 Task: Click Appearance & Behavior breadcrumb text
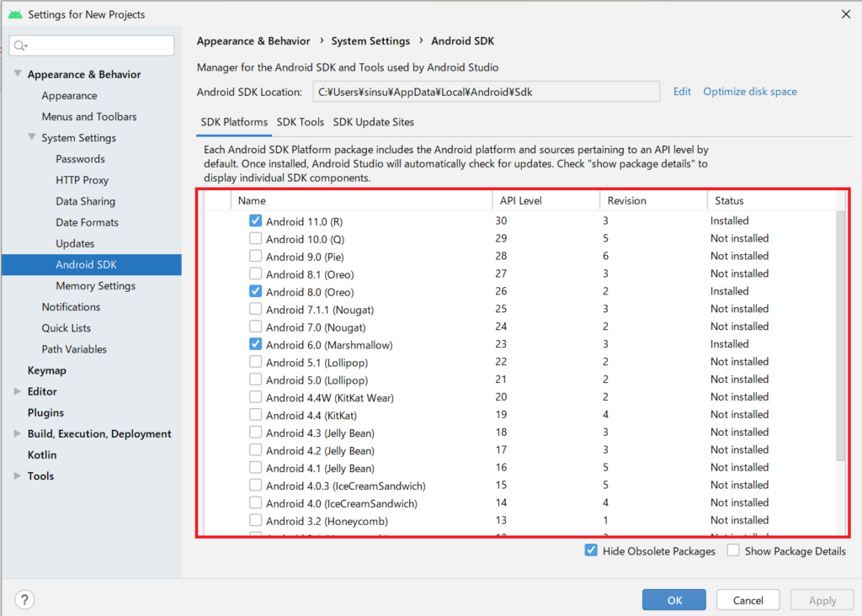[253, 40]
